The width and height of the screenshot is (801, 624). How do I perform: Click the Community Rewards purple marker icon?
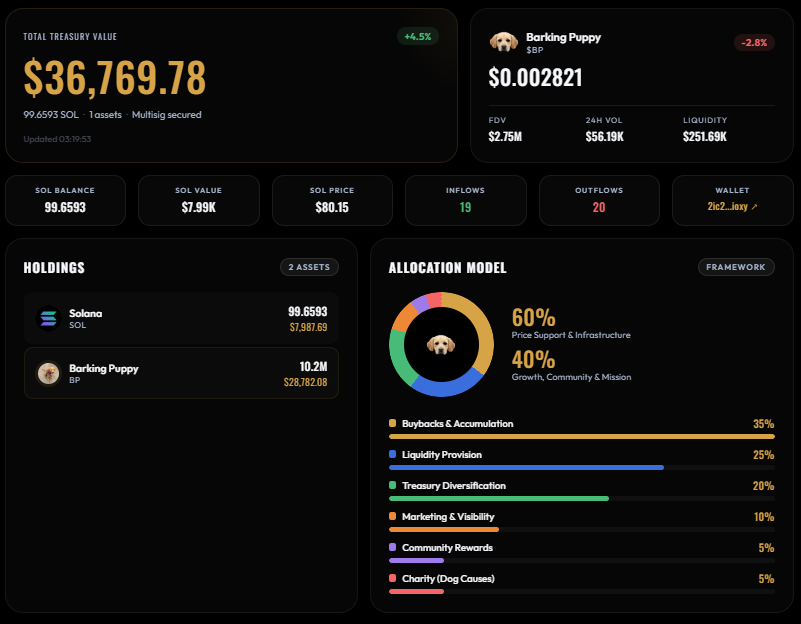(392, 547)
